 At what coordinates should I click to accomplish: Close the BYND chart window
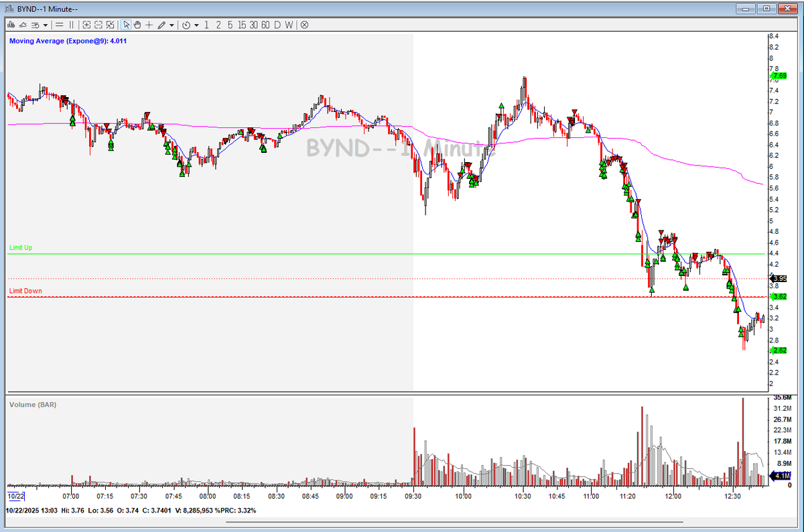point(788,8)
